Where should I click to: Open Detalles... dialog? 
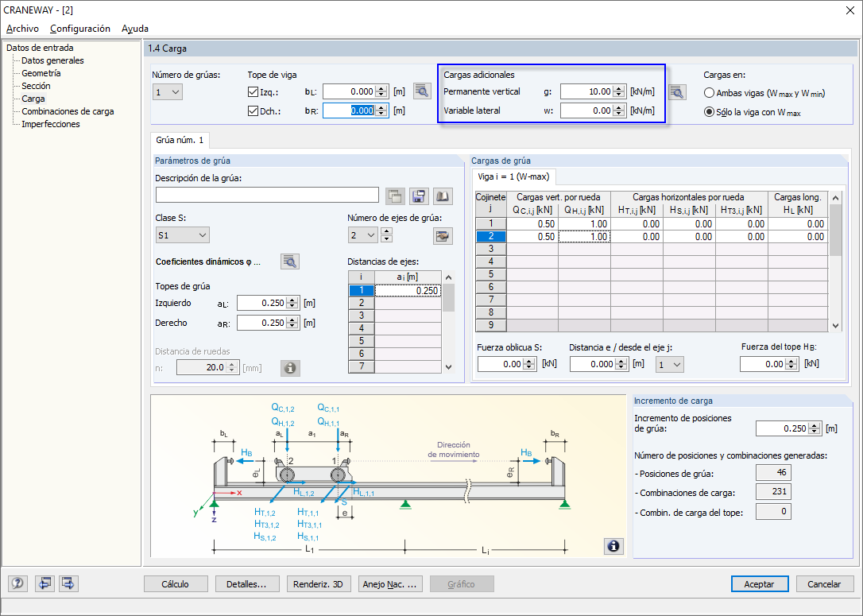pyautogui.click(x=246, y=584)
